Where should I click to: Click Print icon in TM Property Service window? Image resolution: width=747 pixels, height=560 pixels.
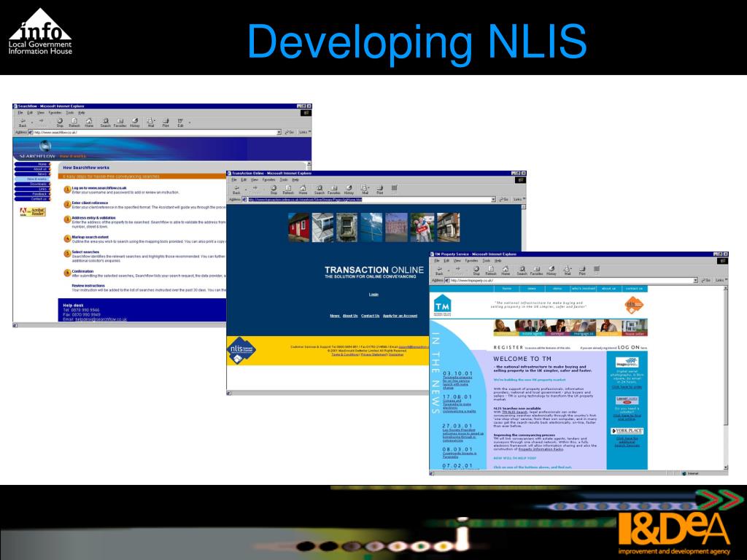(x=581, y=271)
